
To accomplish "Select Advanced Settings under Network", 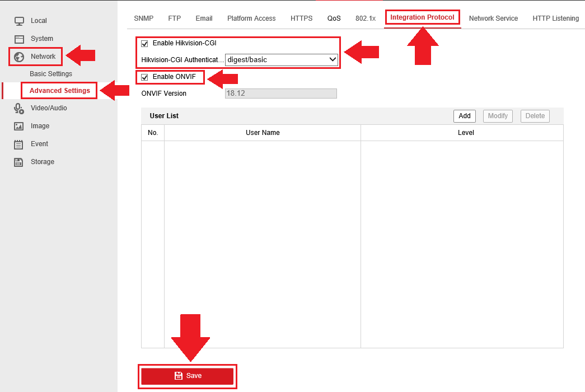I will click(x=59, y=91).
